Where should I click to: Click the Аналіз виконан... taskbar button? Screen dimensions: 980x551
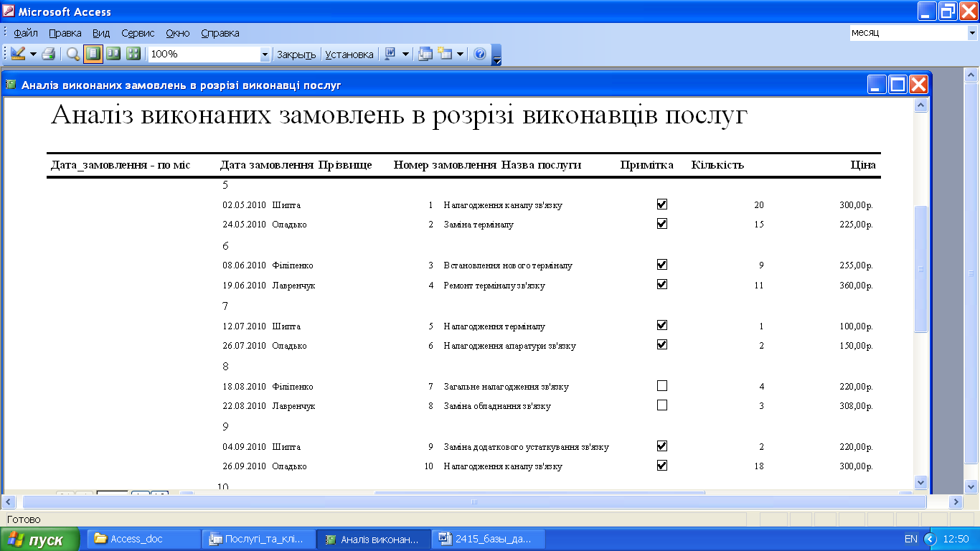pos(374,539)
